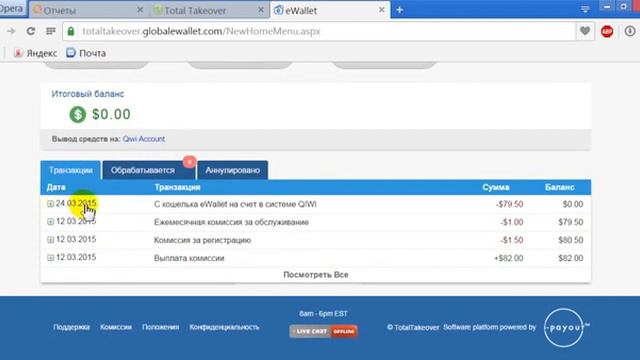Switch to the Обрабатывается tab
Viewport: 640px width, 360px height.
pos(148,170)
